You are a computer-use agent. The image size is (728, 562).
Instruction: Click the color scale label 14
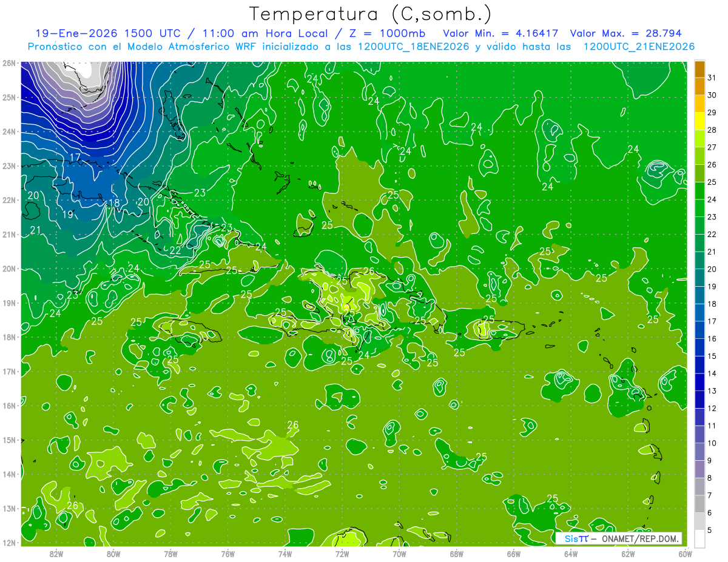tap(712, 373)
